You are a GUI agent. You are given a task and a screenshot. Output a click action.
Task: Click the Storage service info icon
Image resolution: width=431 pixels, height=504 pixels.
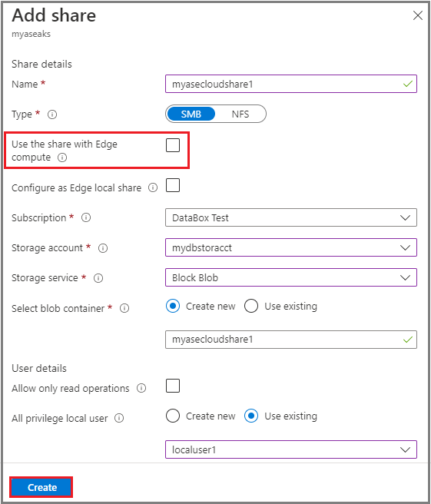coord(98,278)
